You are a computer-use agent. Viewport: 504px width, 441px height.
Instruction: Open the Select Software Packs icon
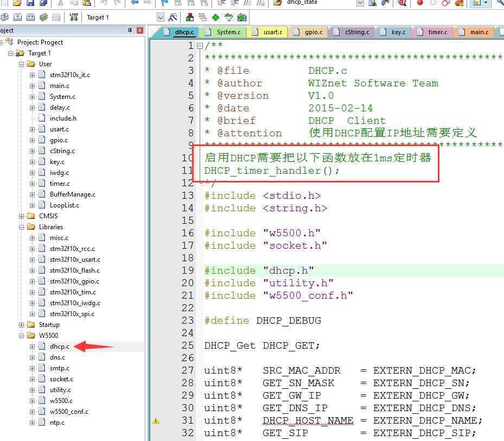point(228,17)
